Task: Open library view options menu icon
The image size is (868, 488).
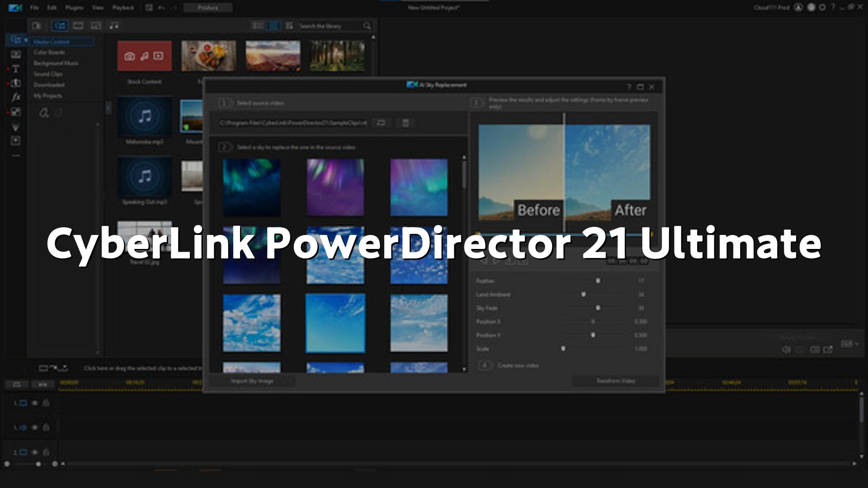Action: (289, 26)
